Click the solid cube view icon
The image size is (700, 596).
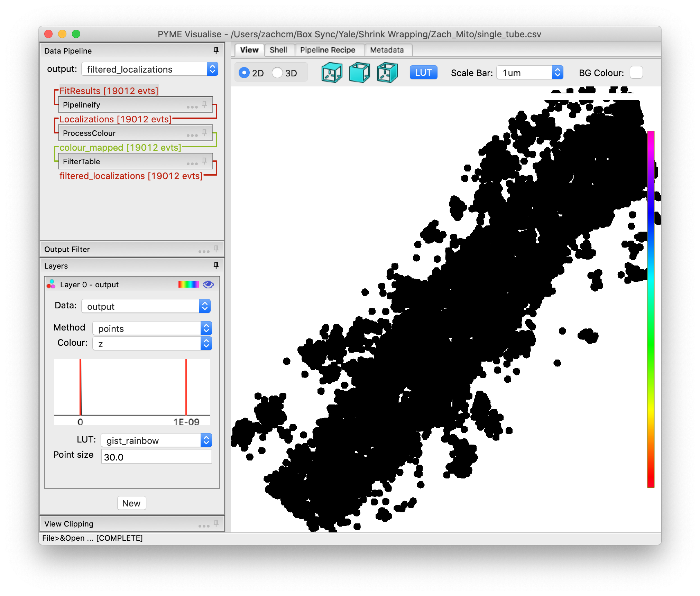(x=360, y=72)
